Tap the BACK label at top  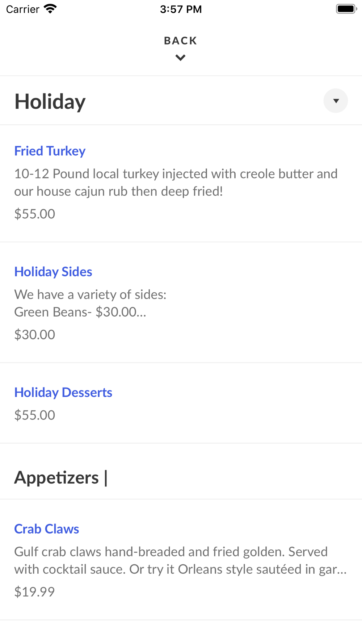point(181,41)
